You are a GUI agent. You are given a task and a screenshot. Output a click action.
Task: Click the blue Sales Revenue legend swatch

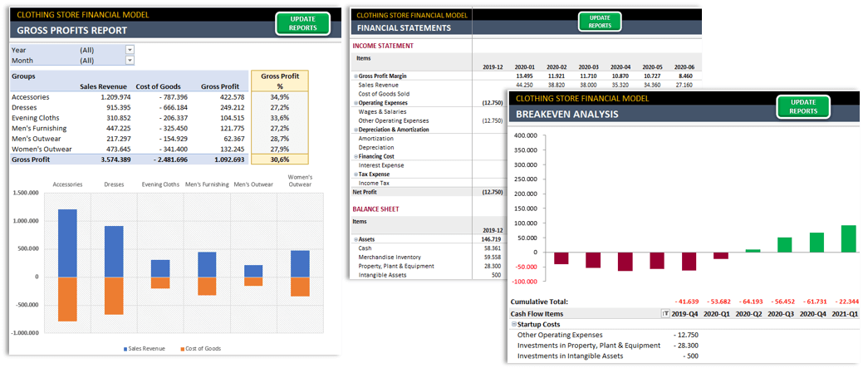click(125, 349)
